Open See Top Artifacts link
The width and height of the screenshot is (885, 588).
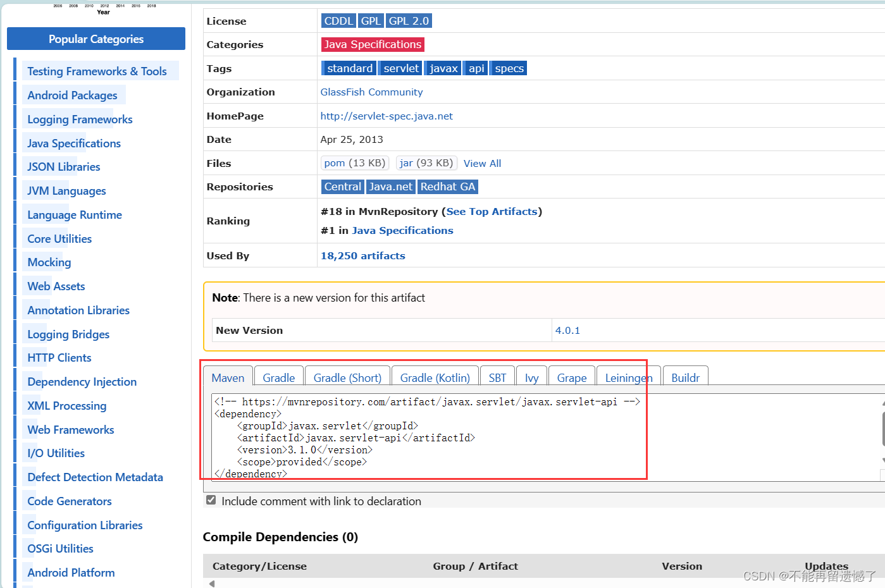492,211
